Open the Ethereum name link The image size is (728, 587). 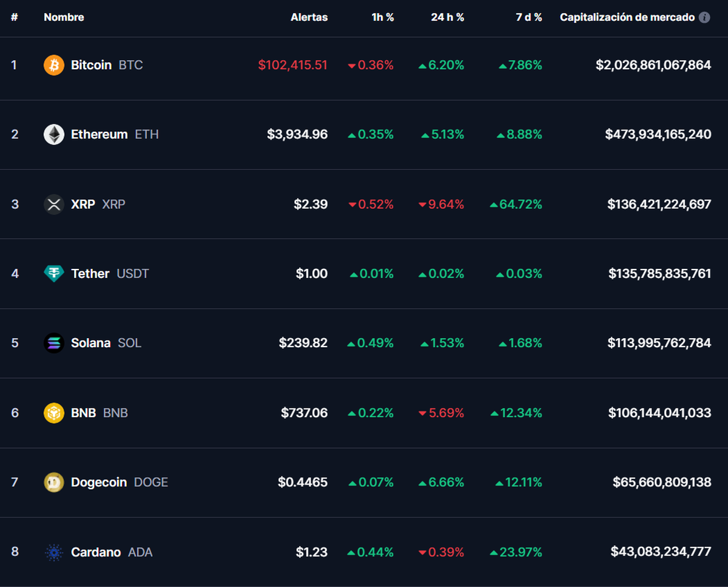pos(99,134)
